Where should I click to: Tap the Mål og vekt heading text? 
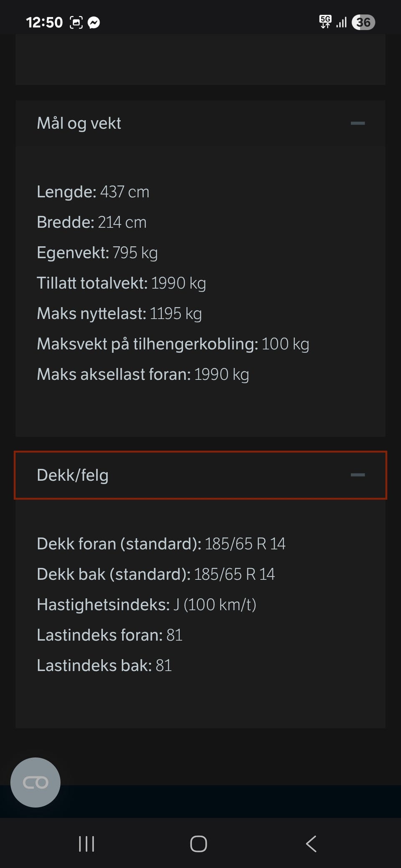coord(79,123)
